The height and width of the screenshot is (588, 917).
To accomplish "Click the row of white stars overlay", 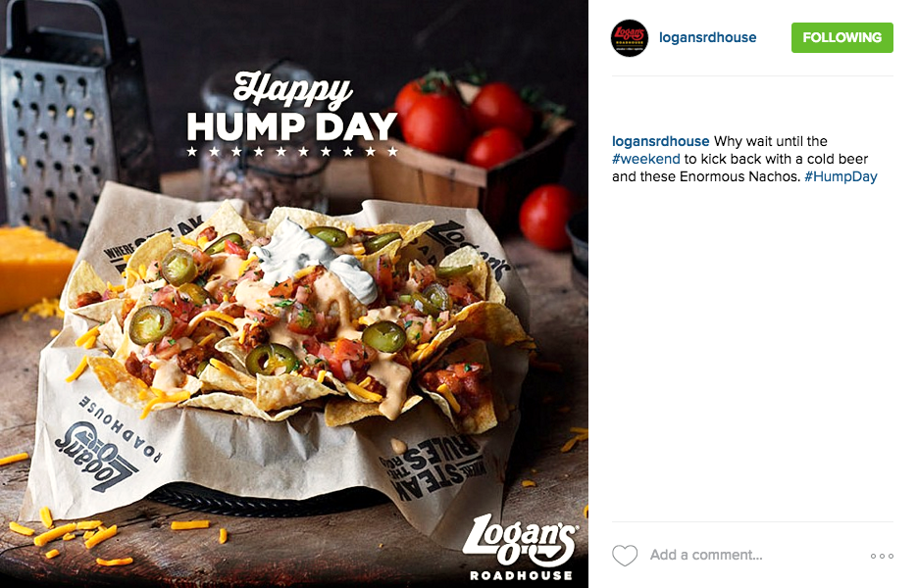I will click(292, 151).
